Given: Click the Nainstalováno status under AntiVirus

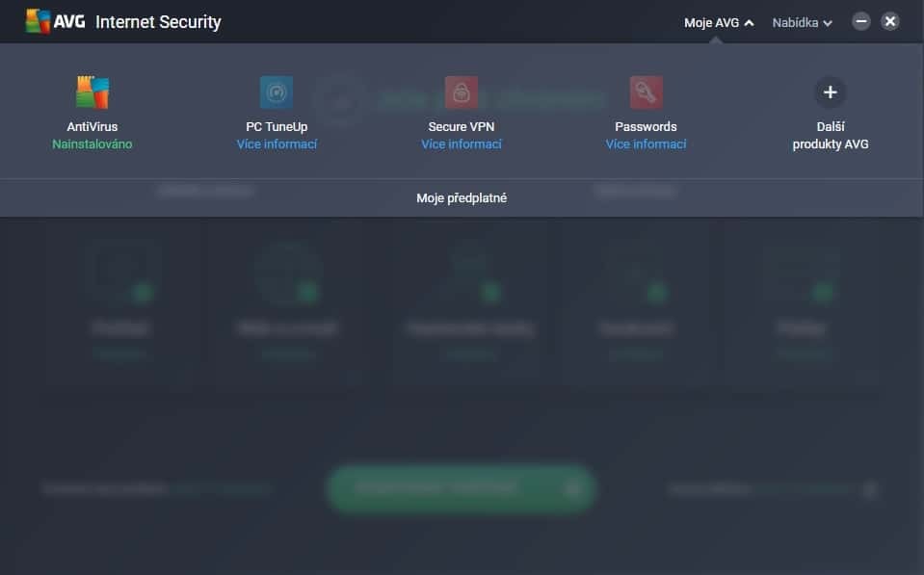Looking at the screenshot, I should (92, 144).
